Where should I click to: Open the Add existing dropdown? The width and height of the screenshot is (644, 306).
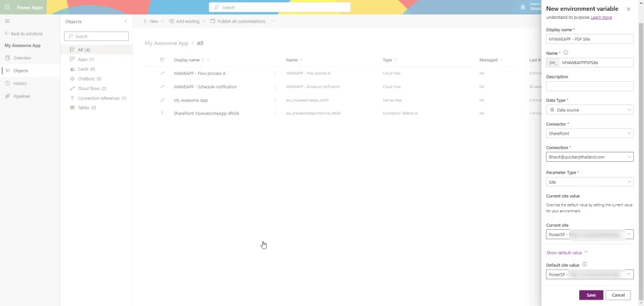tap(187, 21)
